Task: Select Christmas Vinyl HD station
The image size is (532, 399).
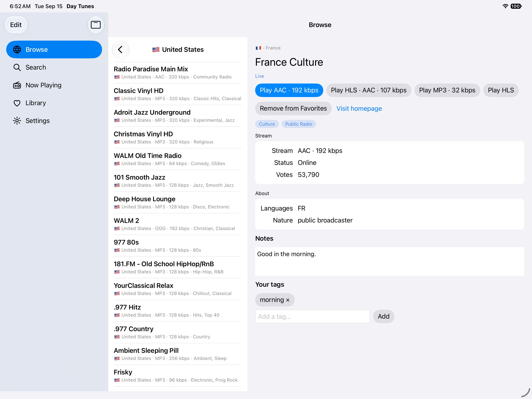Action: pos(177,138)
